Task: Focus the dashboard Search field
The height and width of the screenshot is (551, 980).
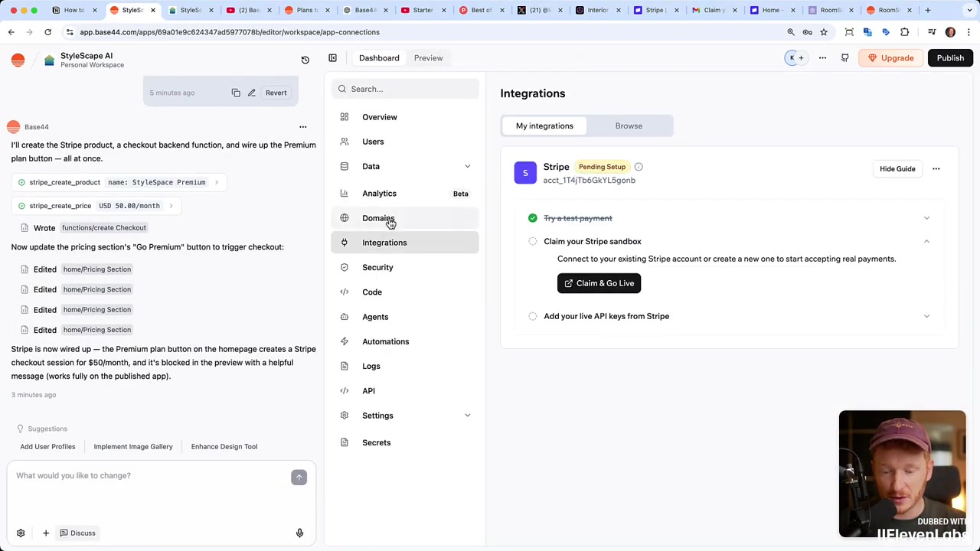Action: 405,89
